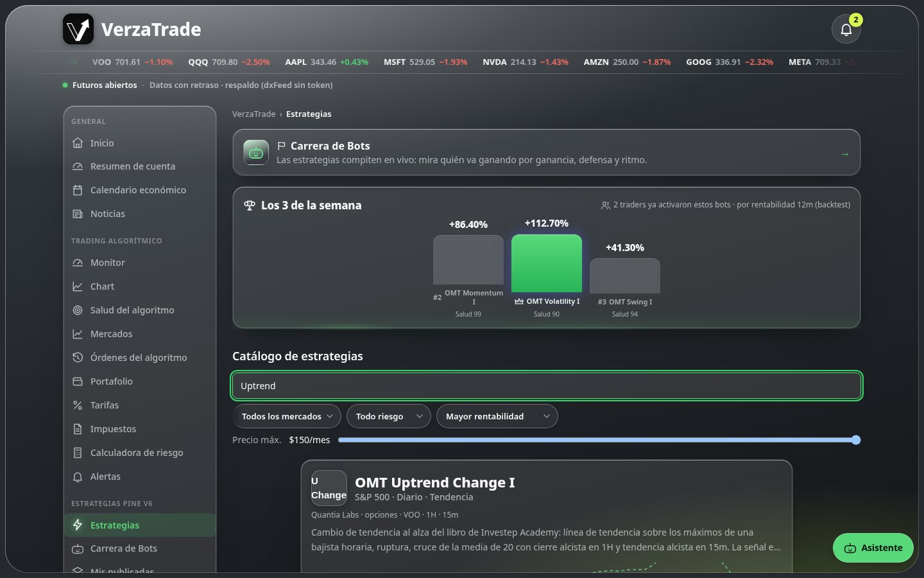Click the OMT Uptrend Change I strategy title
This screenshot has width=924, height=578.
pyautogui.click(x=435, y=482)
